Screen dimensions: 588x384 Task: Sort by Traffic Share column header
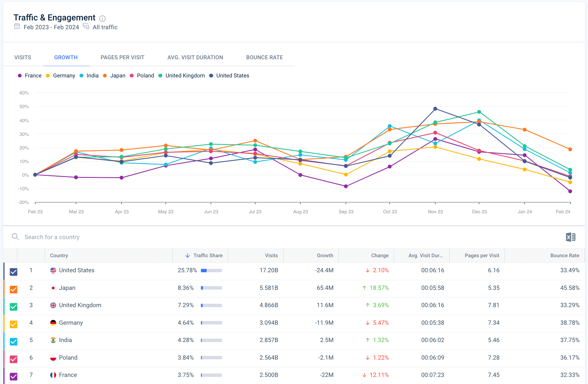pyautogui.click(x=207, y=256)
